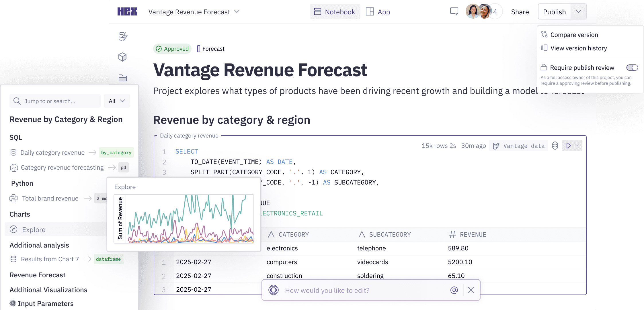The width and height of the screenshot is (644, 310).
Task: Click the Share button
Action: coord(520,12)
